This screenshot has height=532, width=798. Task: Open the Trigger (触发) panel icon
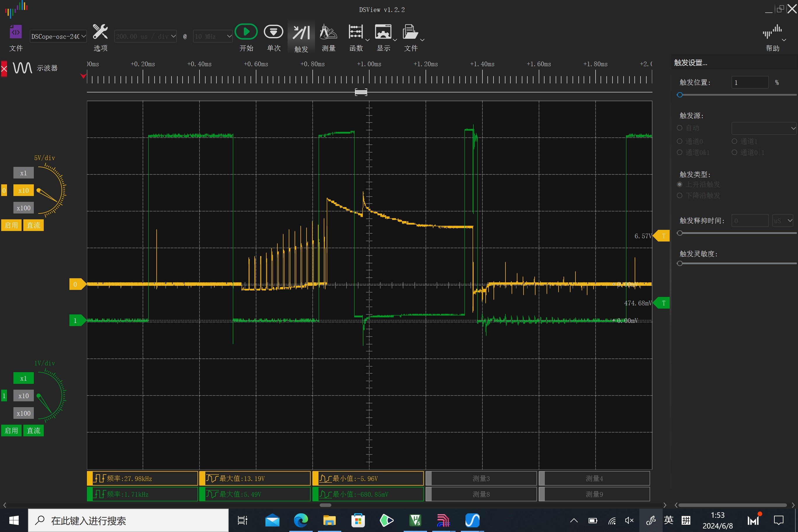pyautogui.click(x=301, y=33)
